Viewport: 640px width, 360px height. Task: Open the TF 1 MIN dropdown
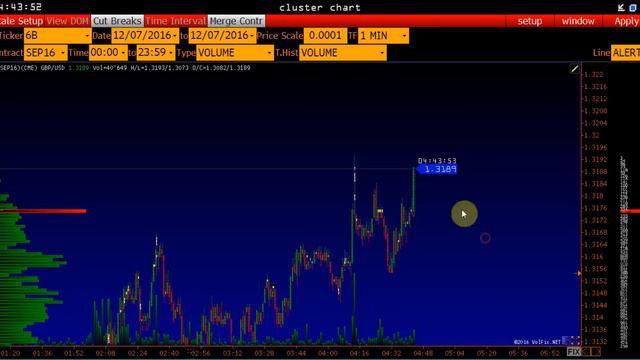click(x=383, y=36)
